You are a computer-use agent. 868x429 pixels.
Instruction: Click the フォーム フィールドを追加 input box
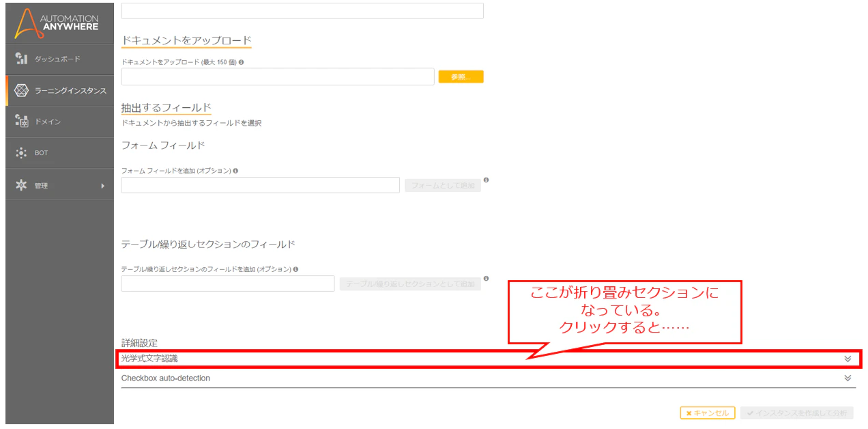(261, 185)
